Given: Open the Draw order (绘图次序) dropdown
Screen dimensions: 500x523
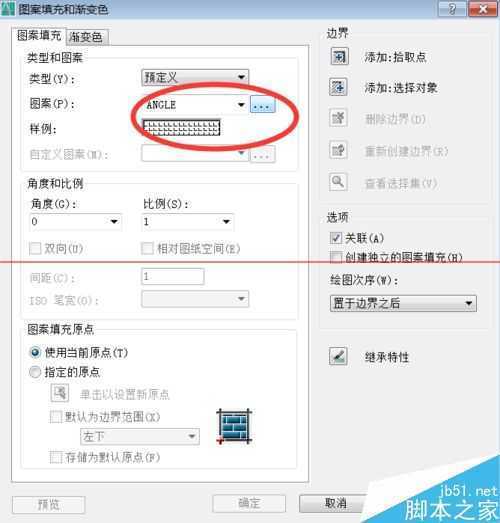Looking at the screenshot, I should [x=403, y=303].
